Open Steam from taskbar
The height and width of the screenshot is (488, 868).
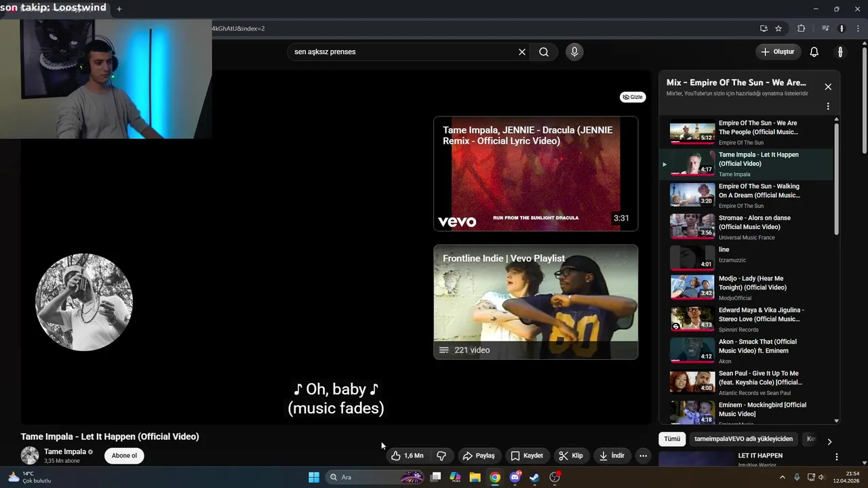click(534, 477)
